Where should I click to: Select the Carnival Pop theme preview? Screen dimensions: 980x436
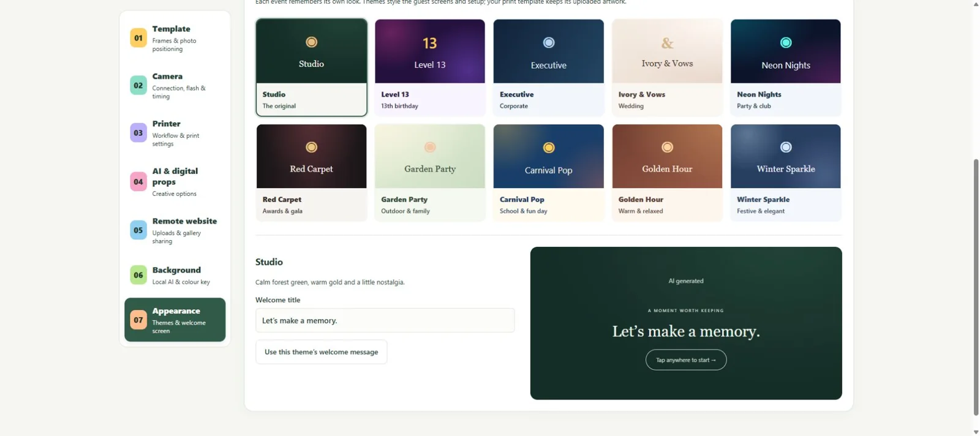click(x=549, y=156)
